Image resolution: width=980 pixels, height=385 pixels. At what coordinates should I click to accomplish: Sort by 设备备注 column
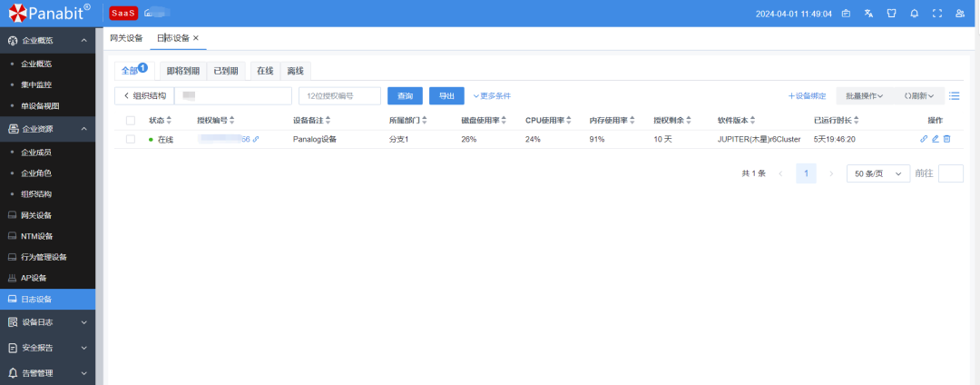(328, 121)
